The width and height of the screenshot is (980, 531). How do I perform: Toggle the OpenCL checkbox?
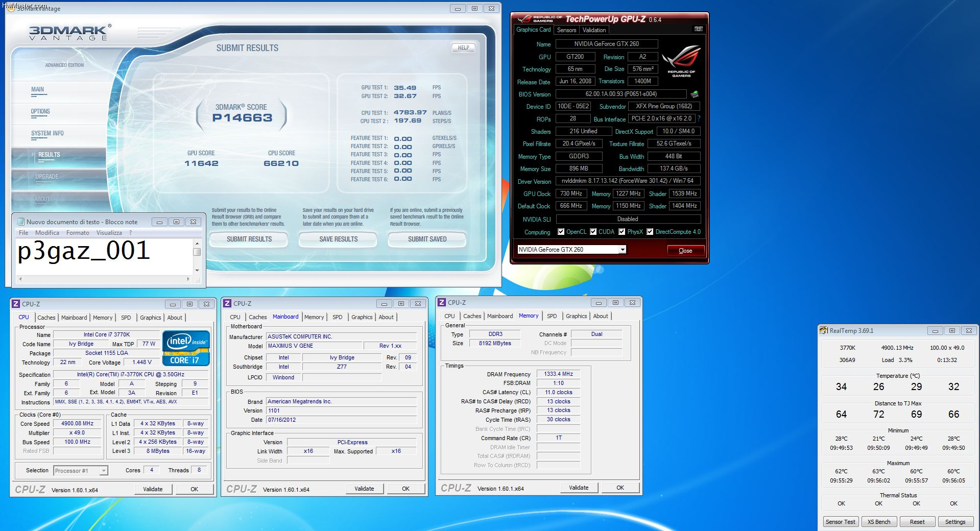(x=561, y=232)
